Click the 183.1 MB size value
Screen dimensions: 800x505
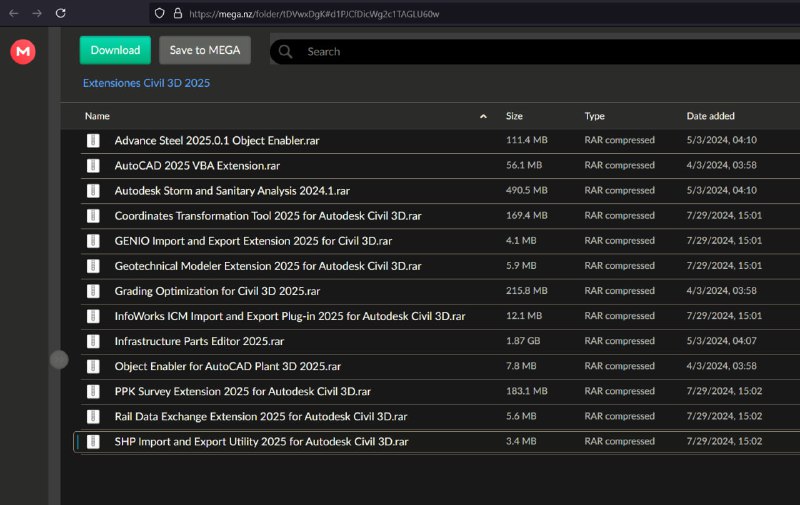coord(527,391)
